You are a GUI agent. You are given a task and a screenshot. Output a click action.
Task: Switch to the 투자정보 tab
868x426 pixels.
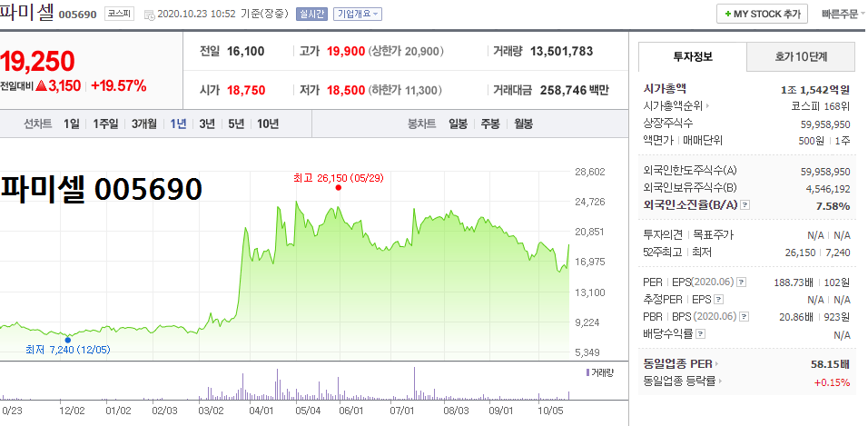(x=693, y=56)
